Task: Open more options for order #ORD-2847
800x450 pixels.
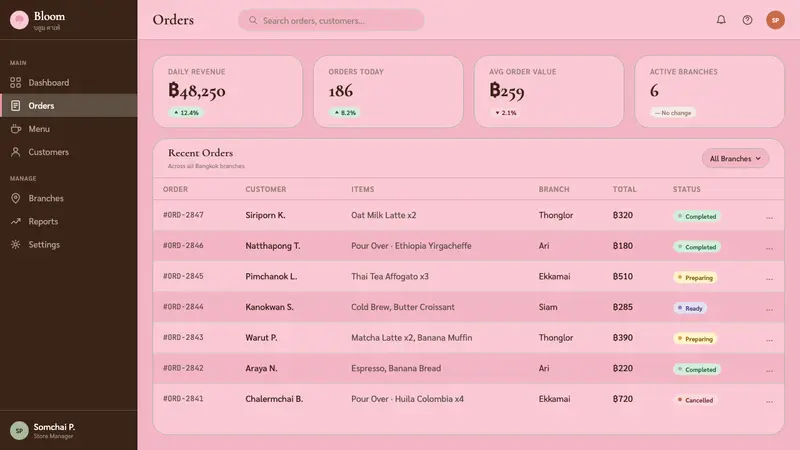Action: pos(769,218)
